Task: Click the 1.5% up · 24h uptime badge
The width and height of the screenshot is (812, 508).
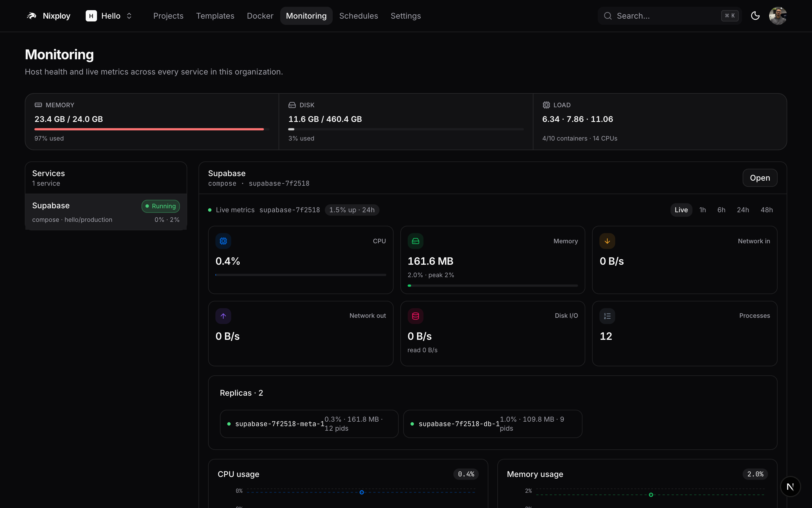Action: click(x=352, y=210)
